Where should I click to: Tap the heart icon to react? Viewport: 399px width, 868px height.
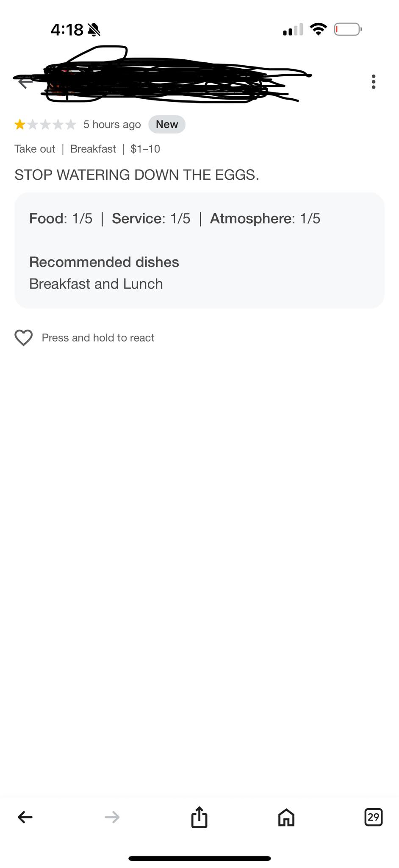[x=24, y=338]
